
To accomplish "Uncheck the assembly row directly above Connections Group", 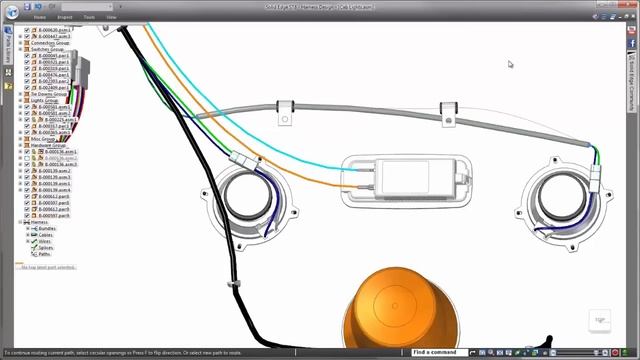I will pos(27,36).
